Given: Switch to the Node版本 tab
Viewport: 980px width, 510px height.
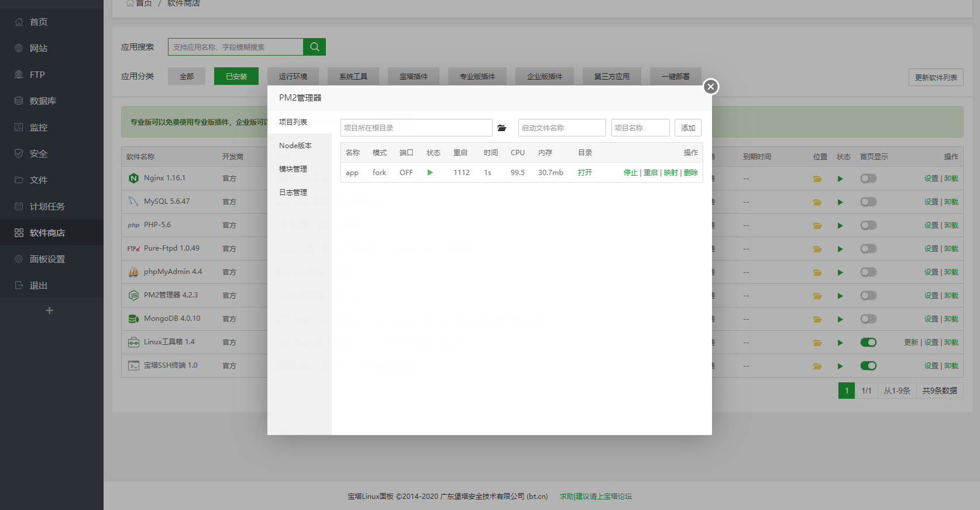Looking at the screenshot, I should pos(300,145).
